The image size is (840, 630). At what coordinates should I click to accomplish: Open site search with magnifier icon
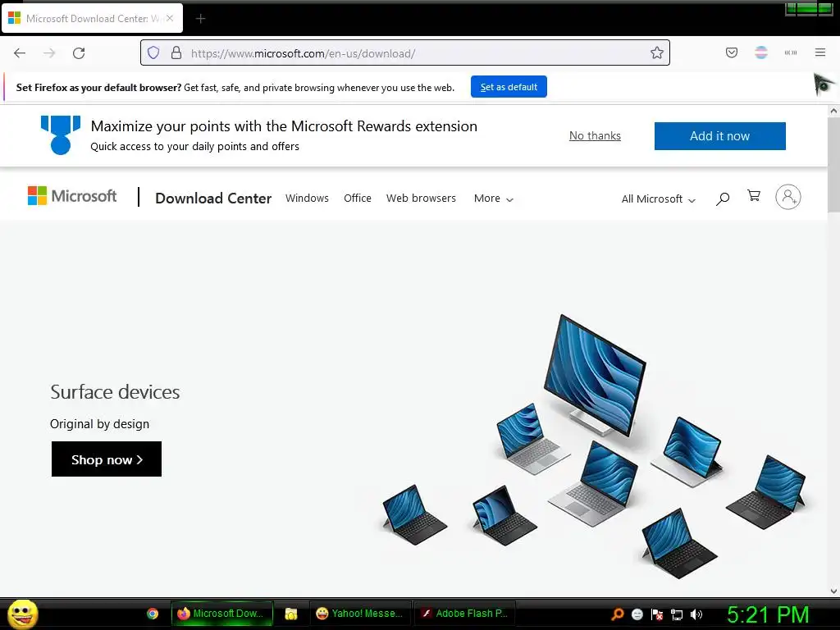[x=722, y=199]
